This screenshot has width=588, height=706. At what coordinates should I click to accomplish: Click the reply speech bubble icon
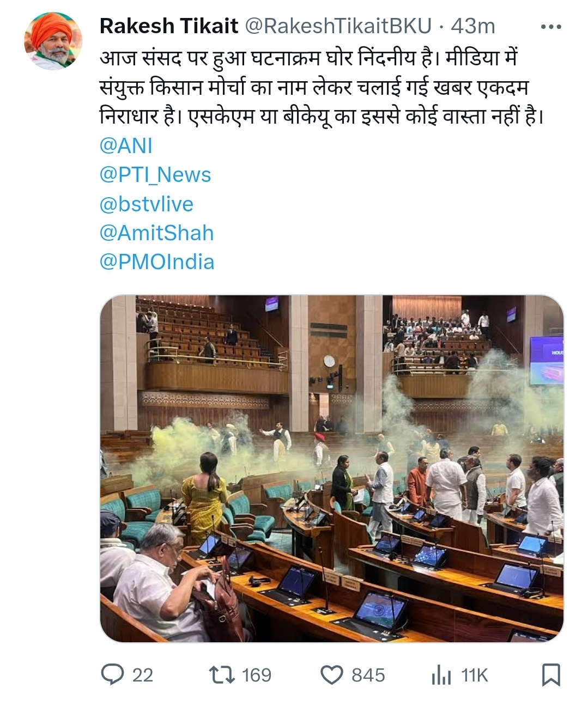pos(113,674)
